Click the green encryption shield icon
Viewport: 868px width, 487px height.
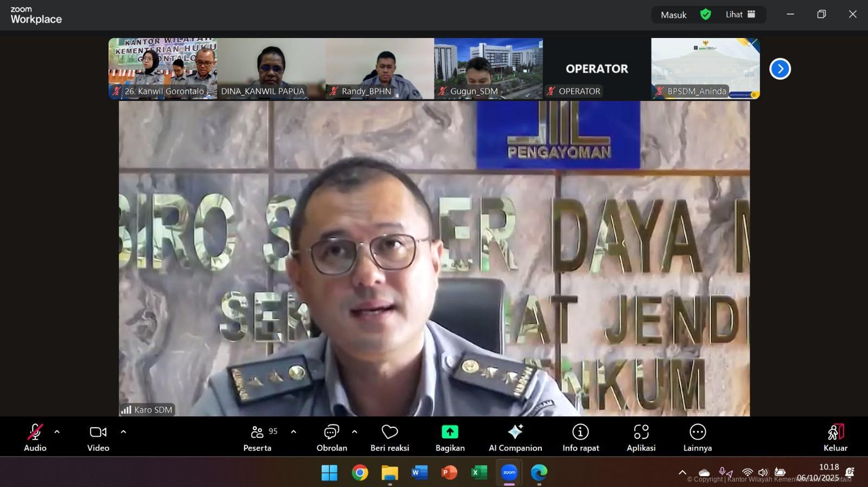(x=705, y=15)
